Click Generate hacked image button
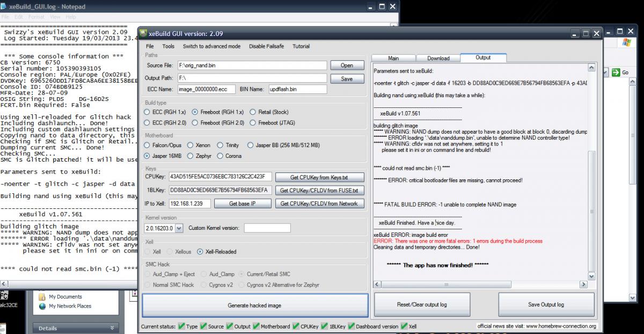This screenshot has height=334, width=644. click(x=254, y=305)
